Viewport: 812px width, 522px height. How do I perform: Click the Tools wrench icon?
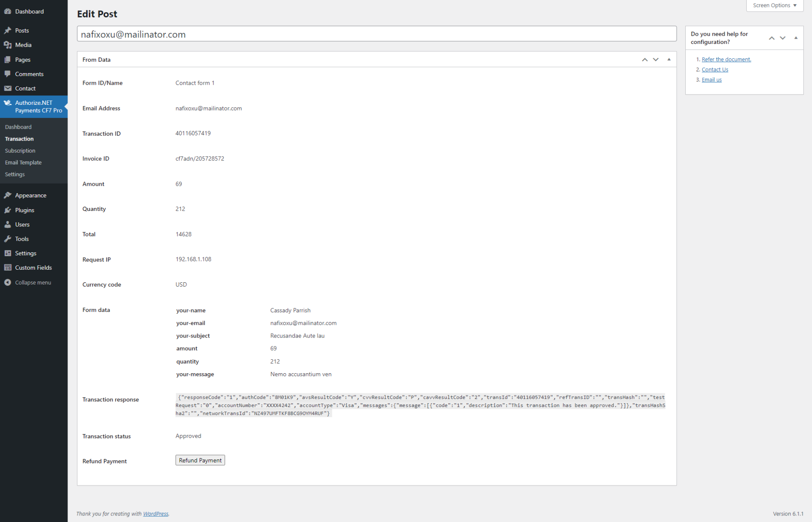coord(8,239)
